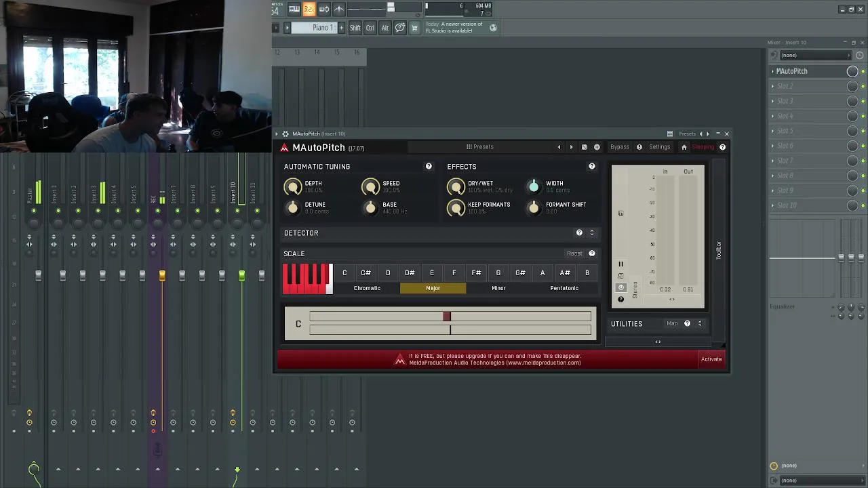Load the next preset with the right arrow
The image size is (868, 488).
(x=571, y=147)
